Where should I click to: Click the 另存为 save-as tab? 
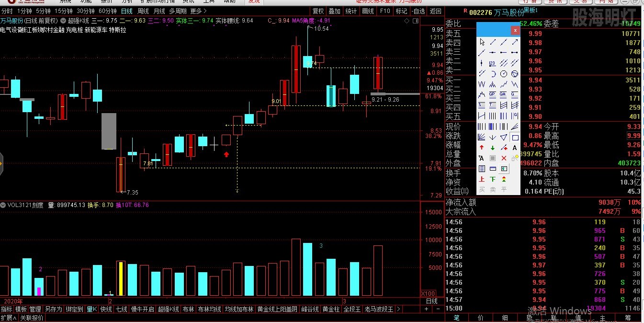(x=53, y=309)
